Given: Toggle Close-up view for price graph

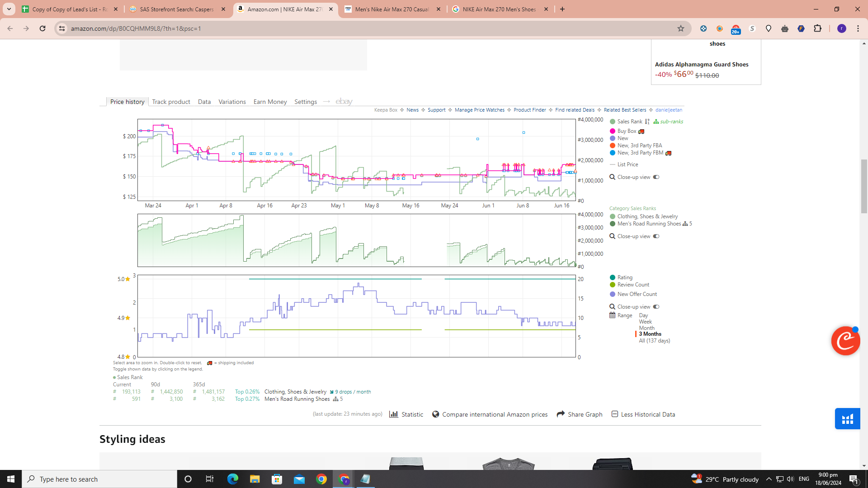Looking at the screenshot, I should [x=656, y=177].
